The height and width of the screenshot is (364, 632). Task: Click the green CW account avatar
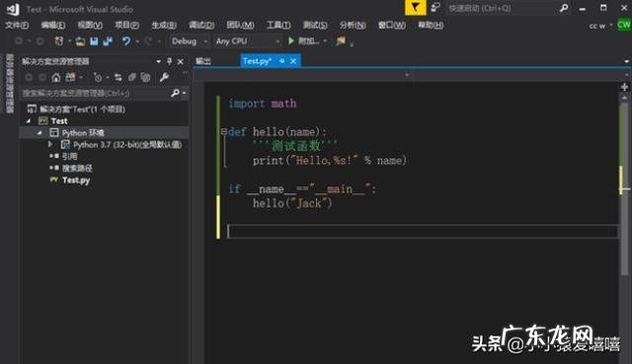[624, 24]
